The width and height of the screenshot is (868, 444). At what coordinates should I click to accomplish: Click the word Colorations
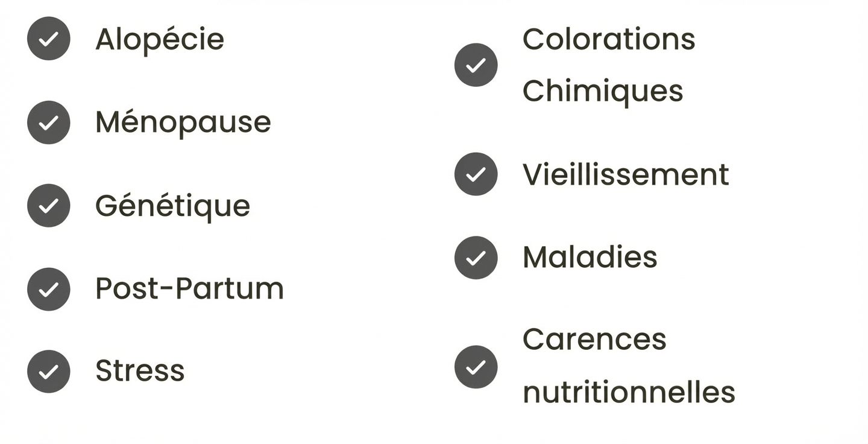pyautogui.click(x=609, y=39)
